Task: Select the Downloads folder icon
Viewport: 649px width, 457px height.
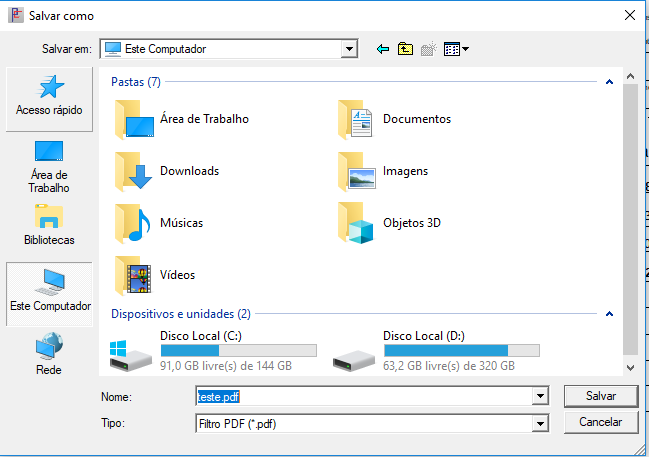Action: (134, 171)
